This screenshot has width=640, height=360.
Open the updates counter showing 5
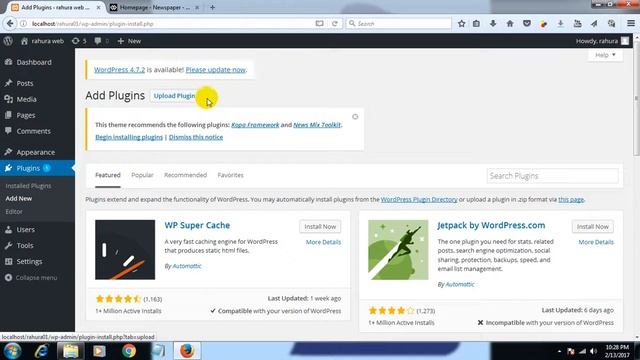pyautogui.click(x=79, y=41)
